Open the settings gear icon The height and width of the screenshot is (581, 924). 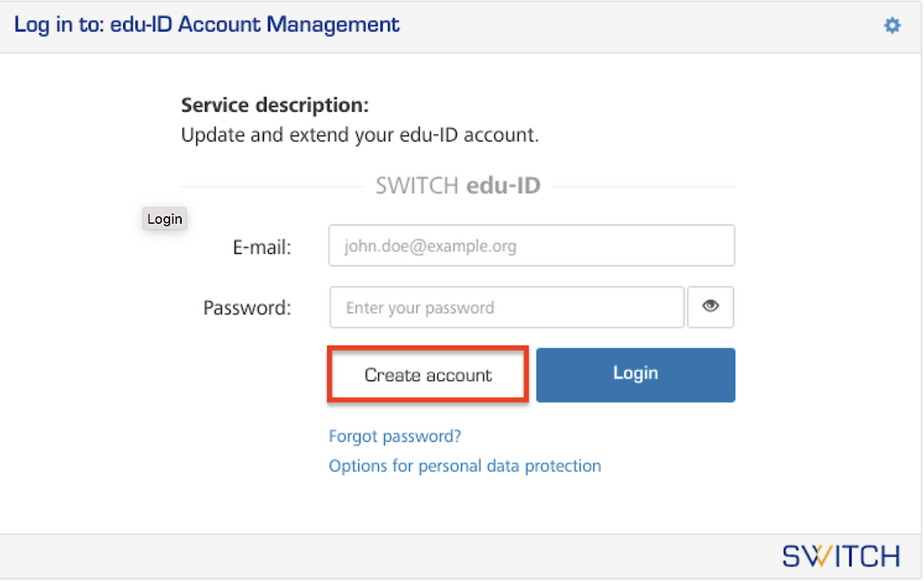click(x=892, y=25)
